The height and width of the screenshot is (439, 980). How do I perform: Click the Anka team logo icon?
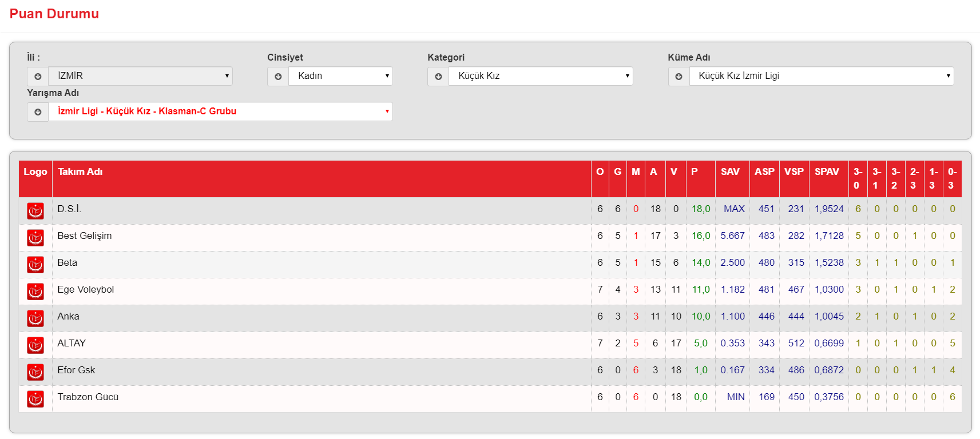[x=35, y=318]
